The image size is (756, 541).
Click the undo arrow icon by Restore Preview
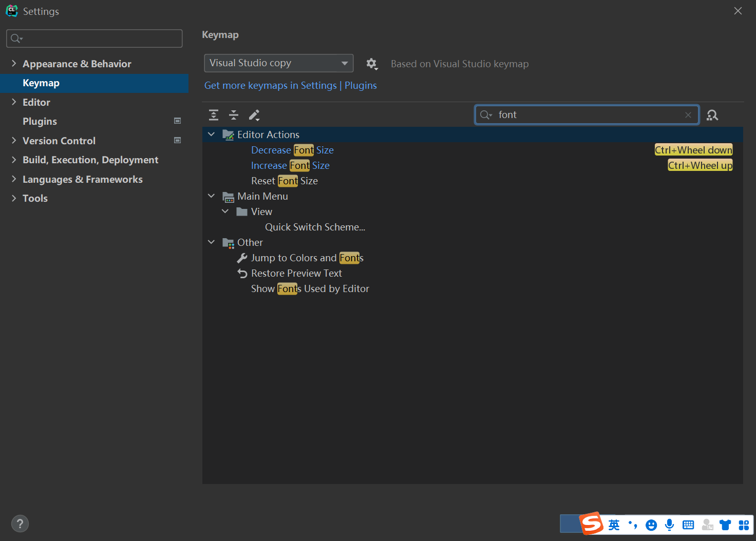(x=242, y=274)
